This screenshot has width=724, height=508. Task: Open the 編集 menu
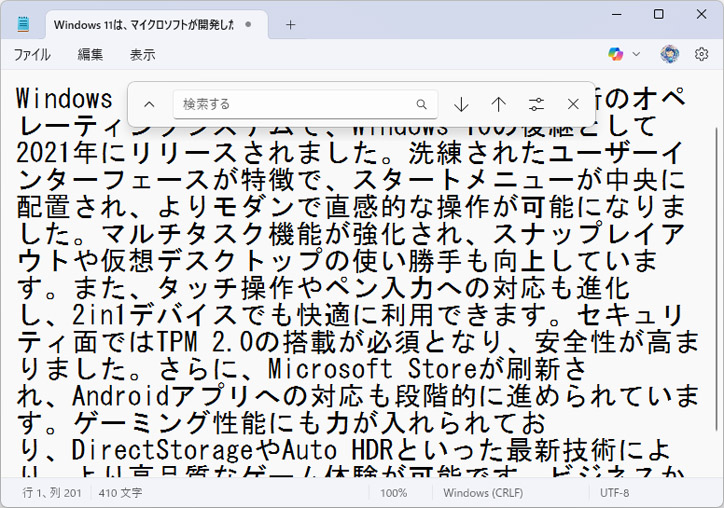tap(90, 54)
